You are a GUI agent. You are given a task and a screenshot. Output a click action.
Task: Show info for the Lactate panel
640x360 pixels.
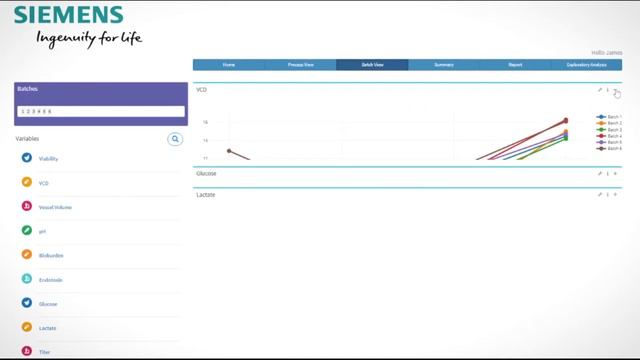(x=607, y=195)
